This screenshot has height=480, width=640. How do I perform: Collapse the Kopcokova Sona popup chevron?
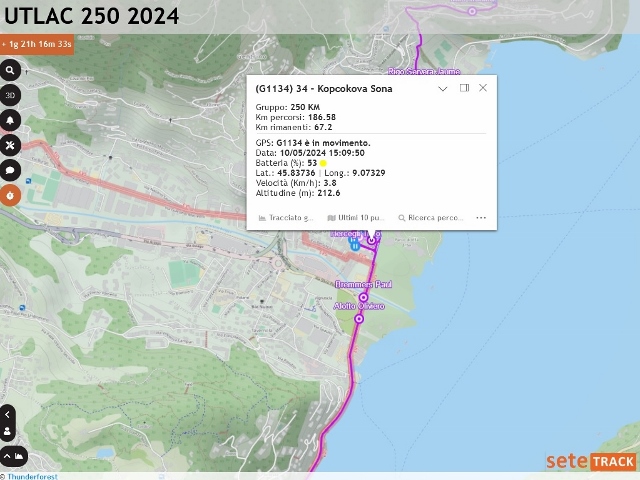[443, 89]
